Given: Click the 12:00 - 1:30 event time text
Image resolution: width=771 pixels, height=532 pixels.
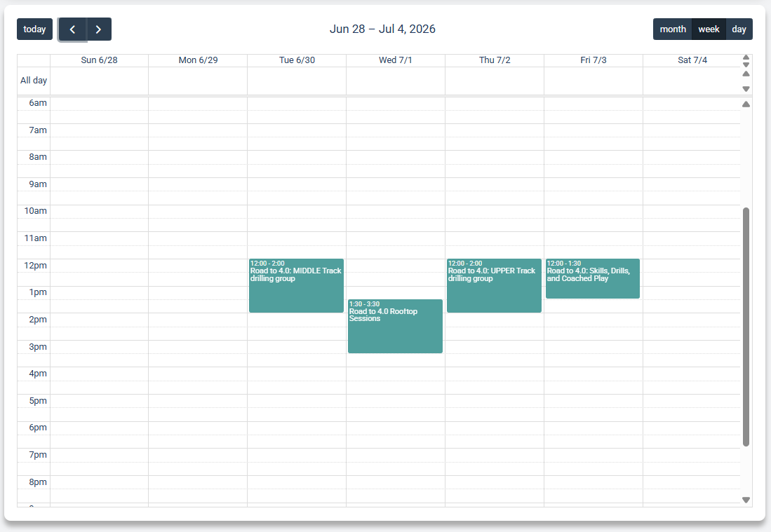Looking at the screenshot, I should click(x=564, y=264).
